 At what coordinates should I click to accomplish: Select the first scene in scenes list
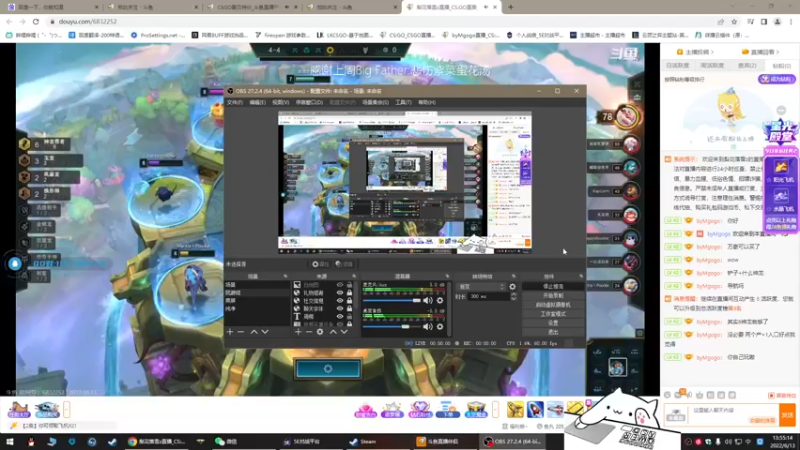257,285
